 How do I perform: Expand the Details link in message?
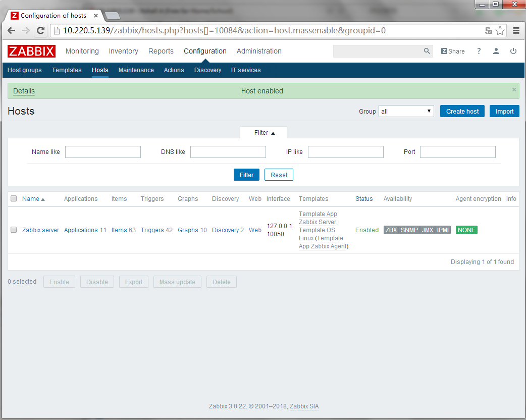click(24, 91)
